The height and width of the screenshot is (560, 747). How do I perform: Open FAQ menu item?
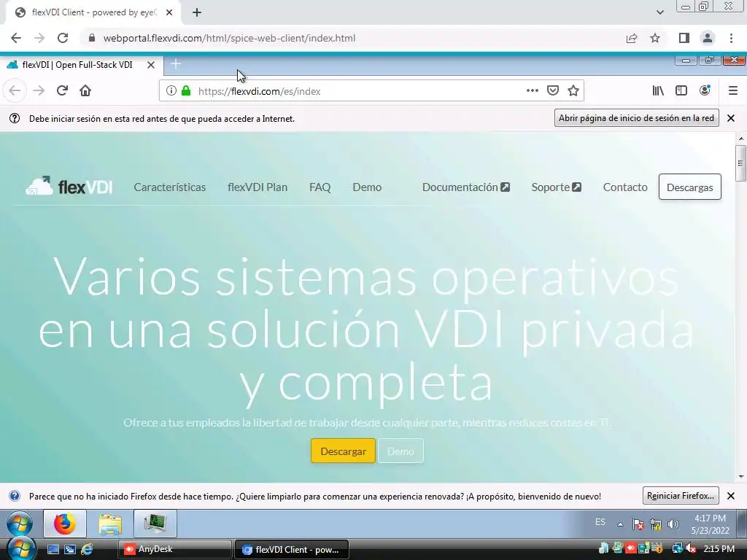pos(320,187)
